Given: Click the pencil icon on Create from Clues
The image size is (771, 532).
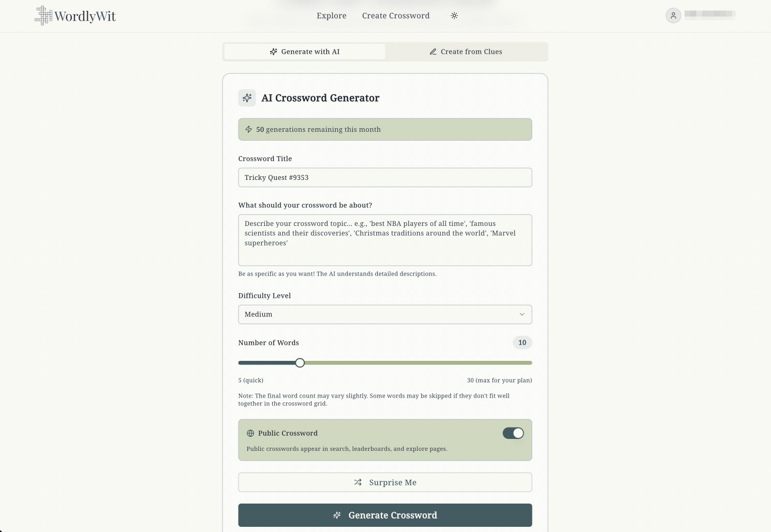Looking at the screenshot, I should pyautogui.click(x=433, y=52).
